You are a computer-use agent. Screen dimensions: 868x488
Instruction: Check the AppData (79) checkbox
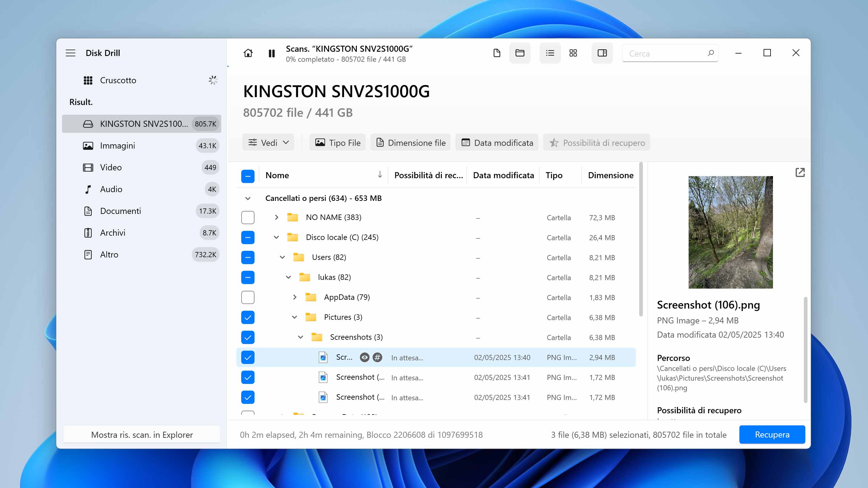pyautogui.click(x=248, y=297)
